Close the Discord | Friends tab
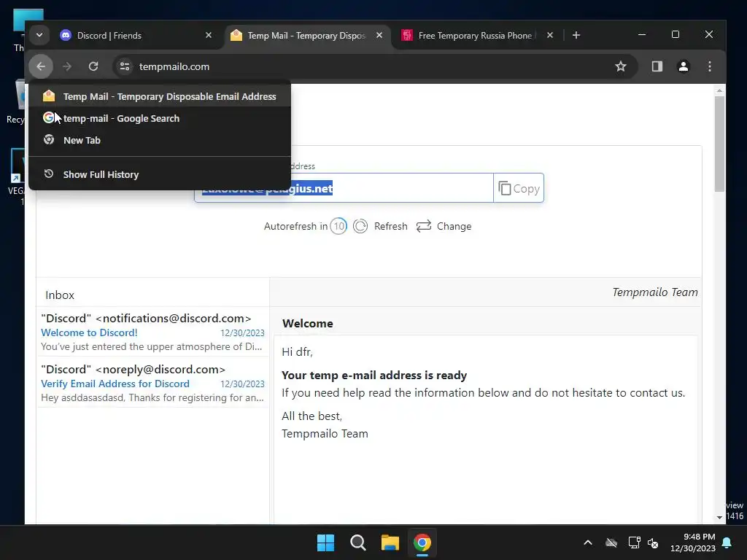Image resolution: width=747 pixels, height=560 pixels. (208, 35)
